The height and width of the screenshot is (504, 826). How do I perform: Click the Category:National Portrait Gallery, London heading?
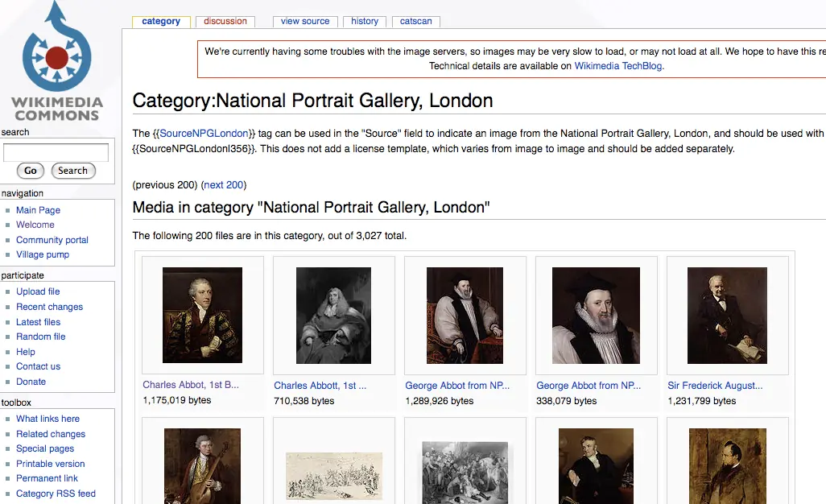pos(312,101)
